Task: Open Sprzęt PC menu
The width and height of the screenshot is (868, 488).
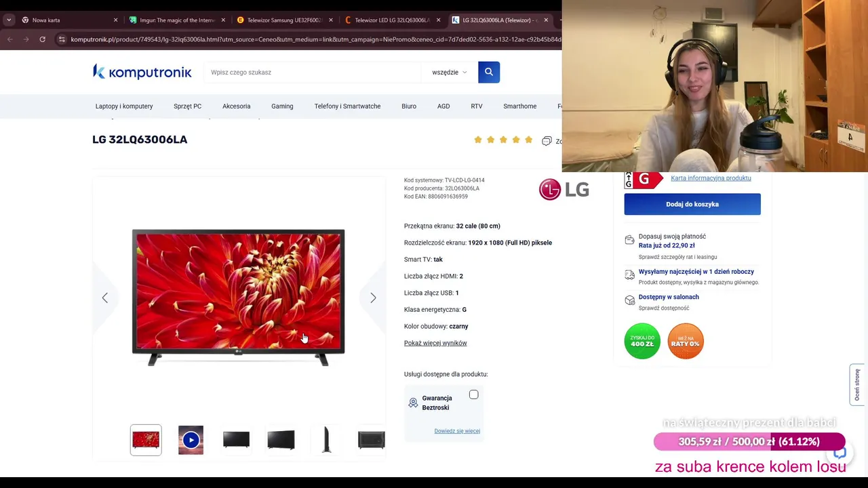Action: (187, 106)
